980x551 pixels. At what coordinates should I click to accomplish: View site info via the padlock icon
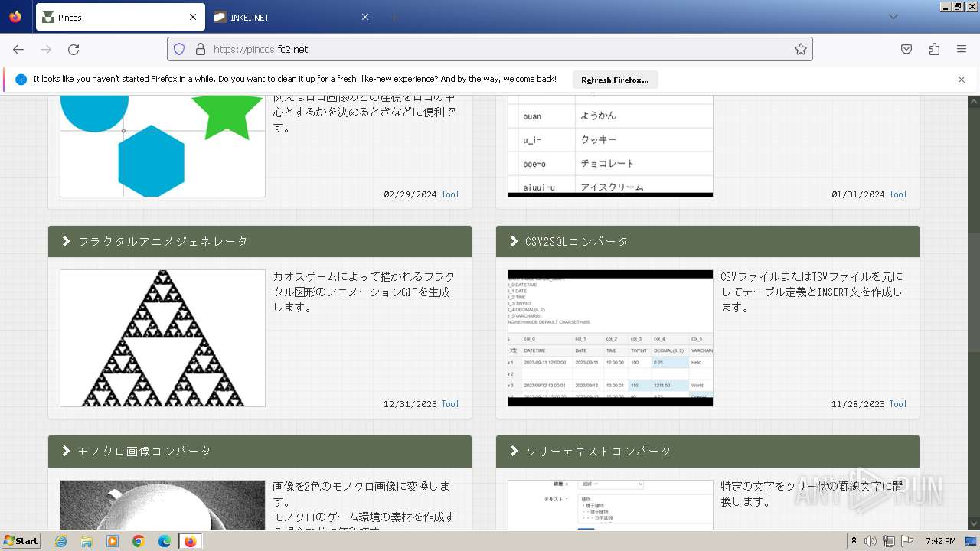pos(201,49)
